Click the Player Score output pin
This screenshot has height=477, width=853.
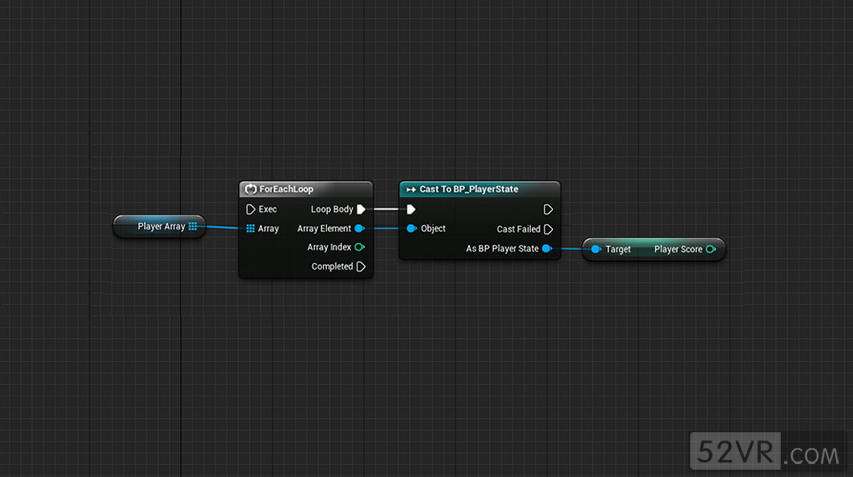coord(710,249)
